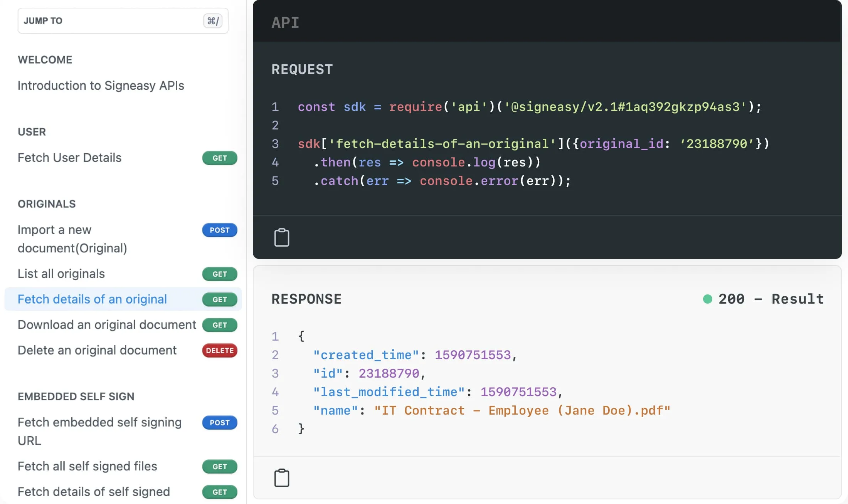Copy the response JSON to clipboard

coord(282,477)
